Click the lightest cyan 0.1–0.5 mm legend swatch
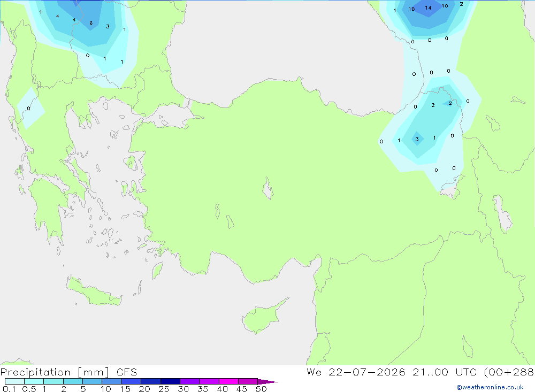This screenshot has width=535, height=392. (14, 381)
